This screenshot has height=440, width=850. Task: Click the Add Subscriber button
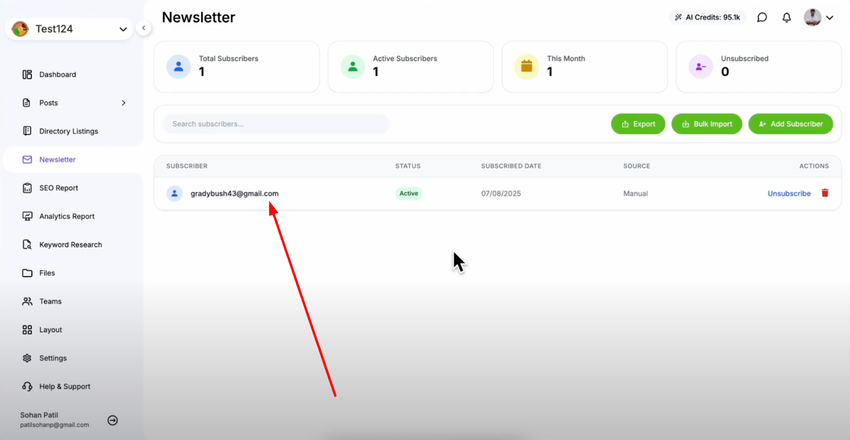coord(790,124)
